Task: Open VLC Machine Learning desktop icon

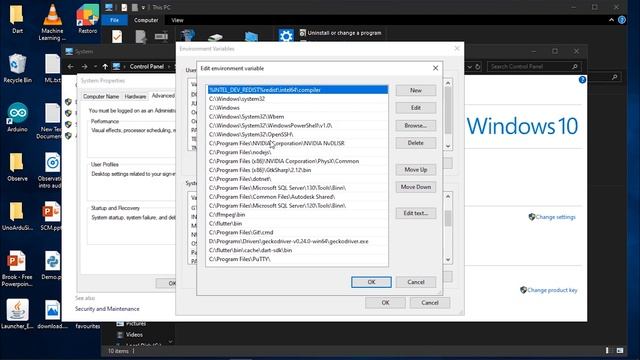Action: click(x=52, y=22)
